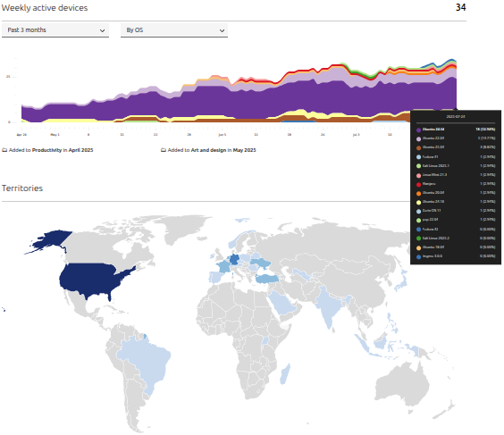Click chevron arrow on By OS selector
This screenshot has height=435, width=504.
pyautogui.click(x=222, y=30)
